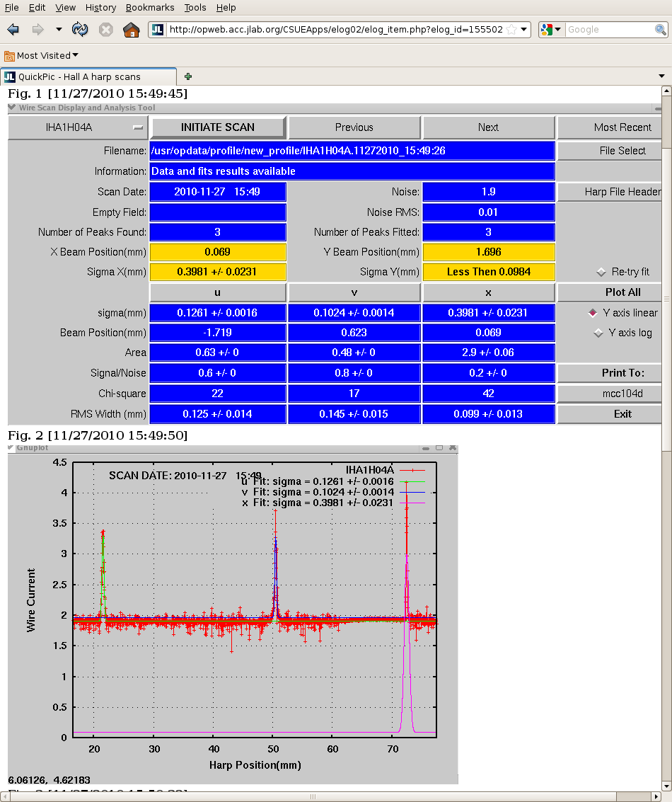Click the Filename path field
The width and height of the screenshot is (672, 802).
point(352,151)
